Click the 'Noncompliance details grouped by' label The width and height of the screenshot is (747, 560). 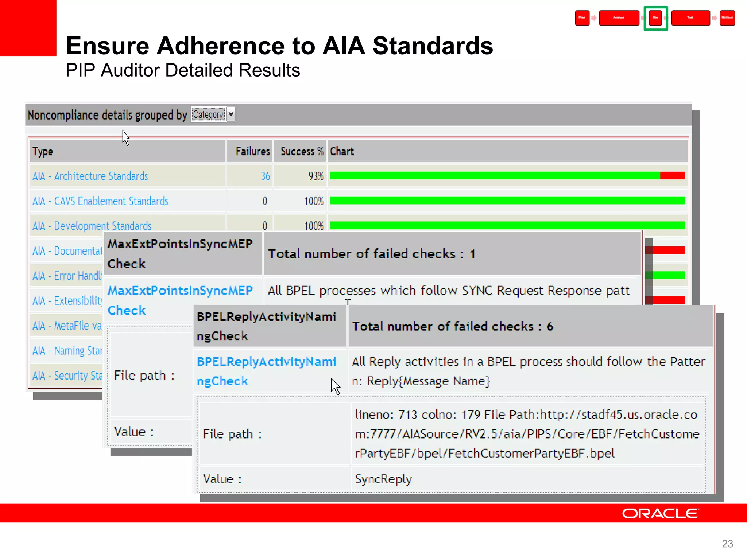click(x=107, y=115)
